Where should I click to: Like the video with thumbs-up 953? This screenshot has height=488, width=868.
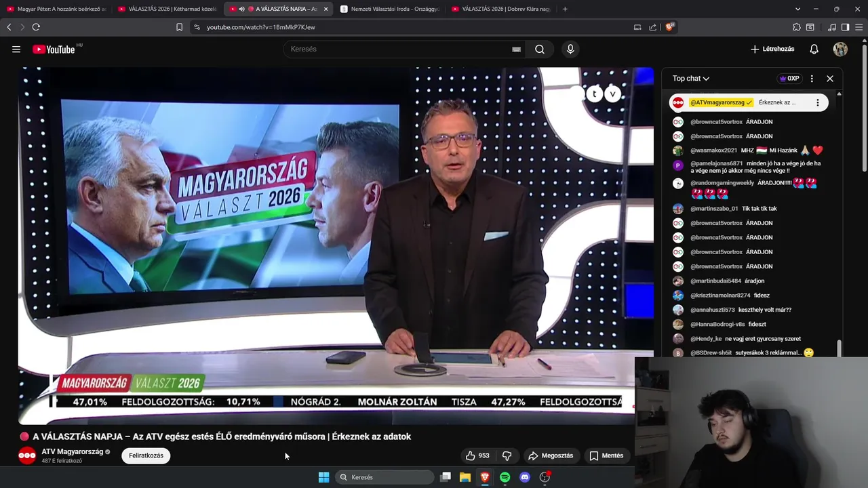(x=477, y=455)
